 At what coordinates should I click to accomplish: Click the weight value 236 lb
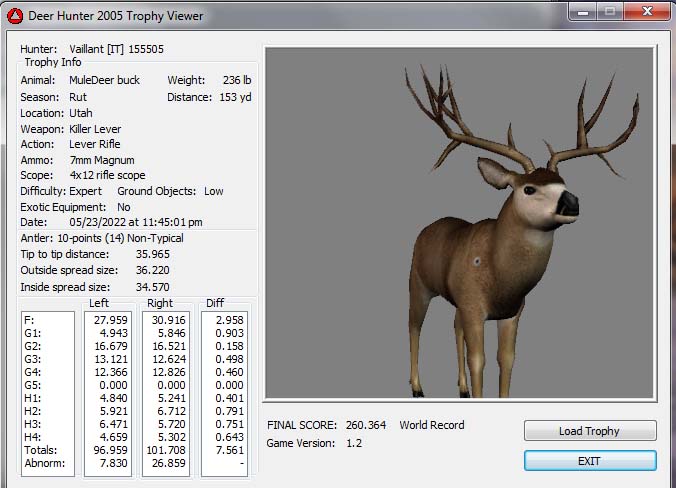pyautogui.click(x=237, y=80)
